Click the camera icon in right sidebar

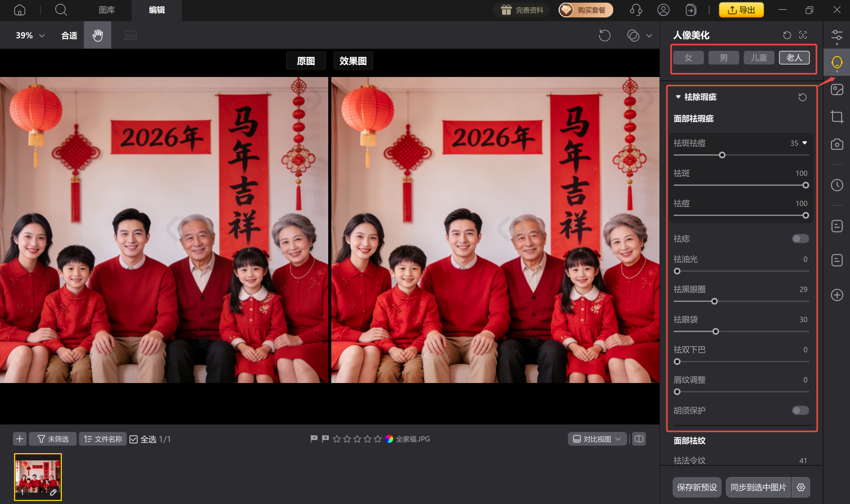pyautogui.click(x=837, y=144)
